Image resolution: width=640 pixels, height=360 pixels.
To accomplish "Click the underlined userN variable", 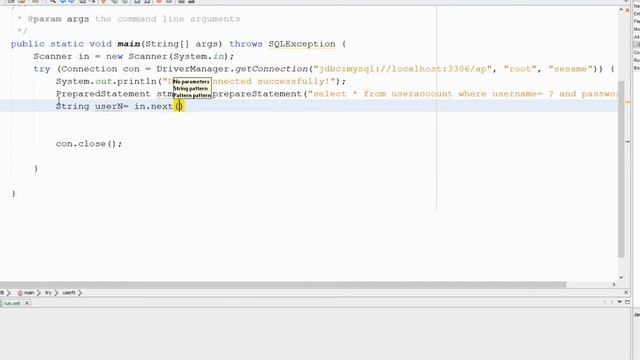I will (x=109, y=107).
